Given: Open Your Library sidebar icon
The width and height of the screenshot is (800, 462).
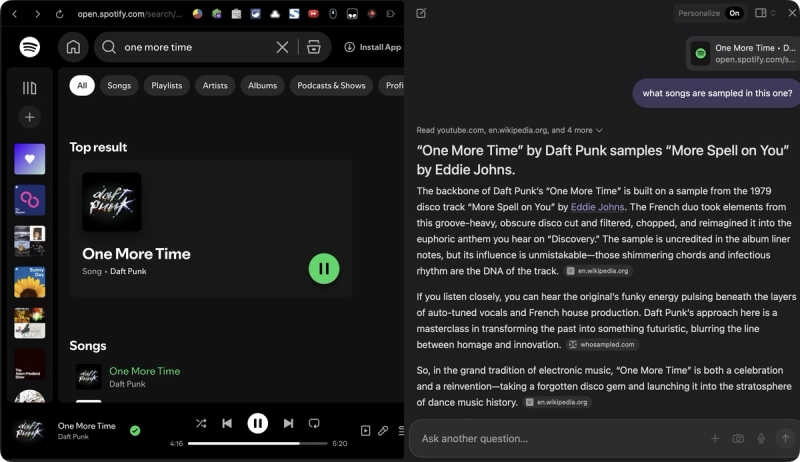Looking at the screenshot, I should (30, 88).
